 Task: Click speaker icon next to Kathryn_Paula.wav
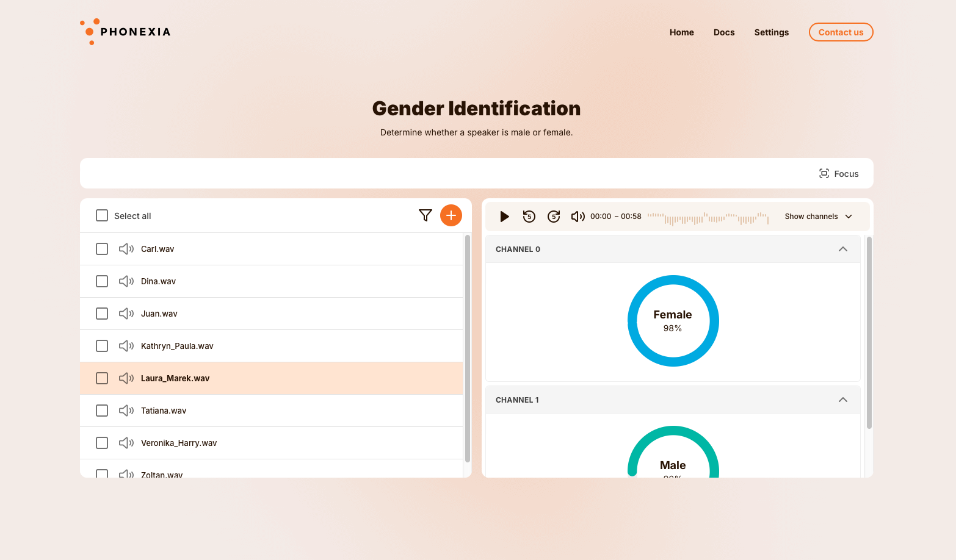click(126, 346)
